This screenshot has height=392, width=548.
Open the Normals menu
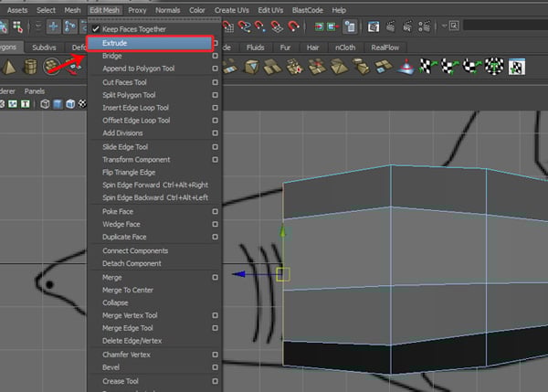point(167,9)
